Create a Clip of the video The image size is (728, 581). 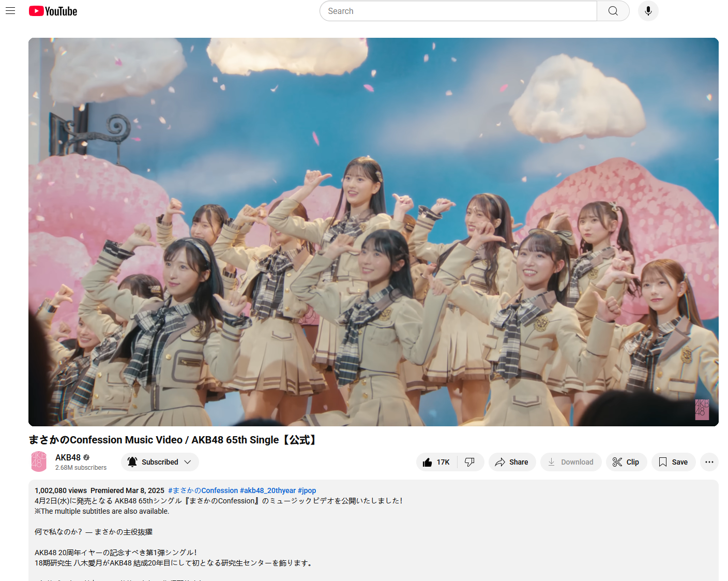click(x=626, y=462)
